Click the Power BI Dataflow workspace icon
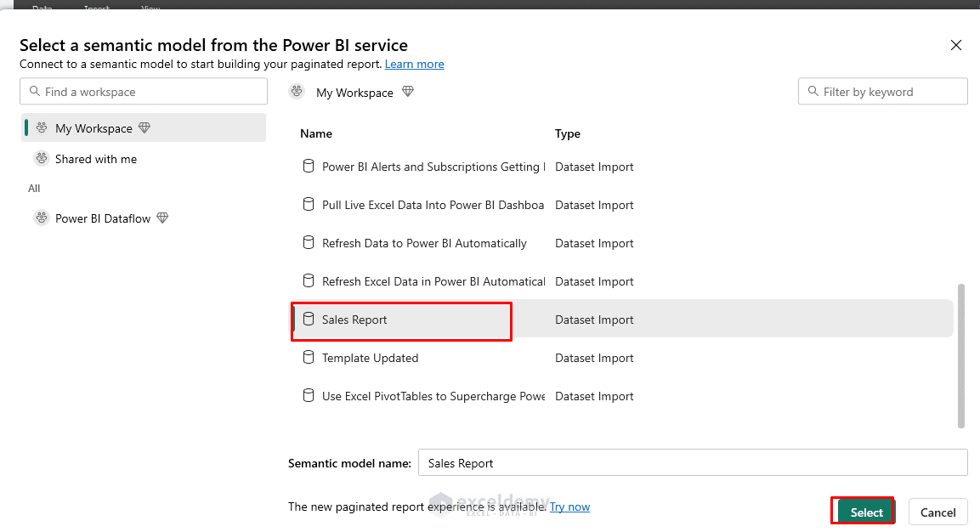Image resolution: width=980 pixels, height=532 pixels. [x=42, y=218]
